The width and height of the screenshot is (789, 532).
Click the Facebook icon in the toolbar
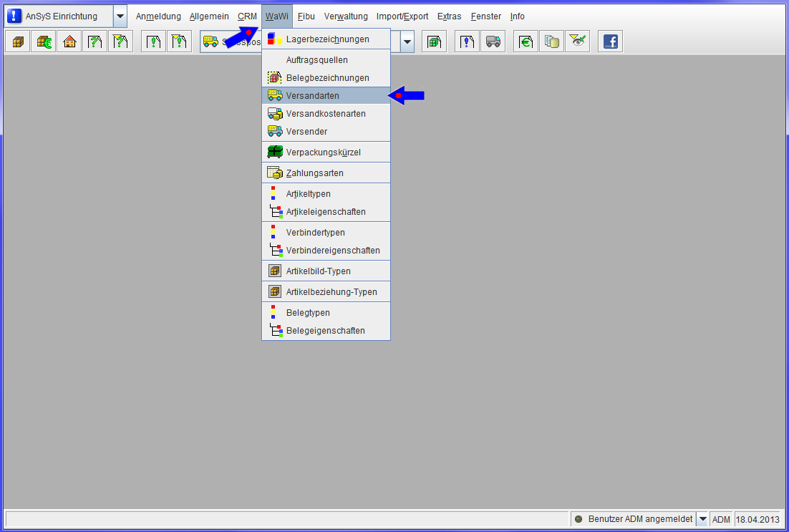pyautogui.click(x=610, y=42)
